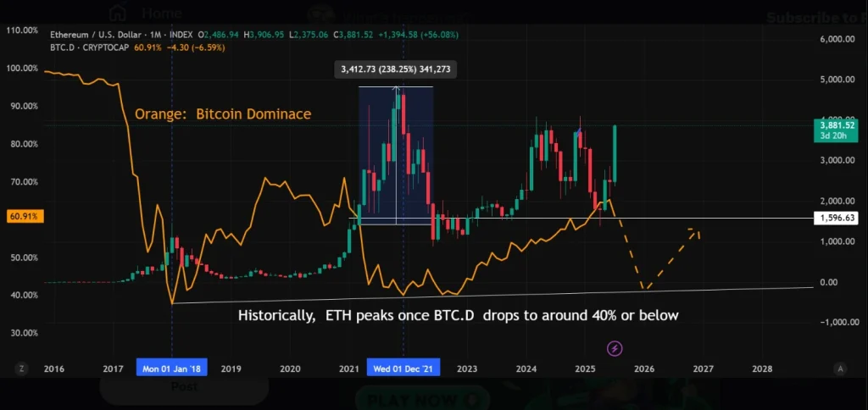Click the BTC.D change value -4.30 (-6.59%)
The width and height of the screenshot is (868, 410).
coord(194,47)
